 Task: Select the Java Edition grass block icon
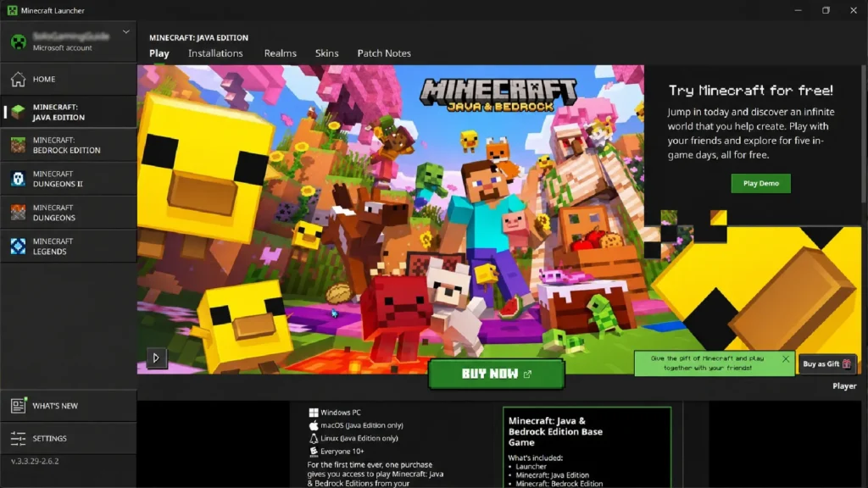[x=18, y=113]
